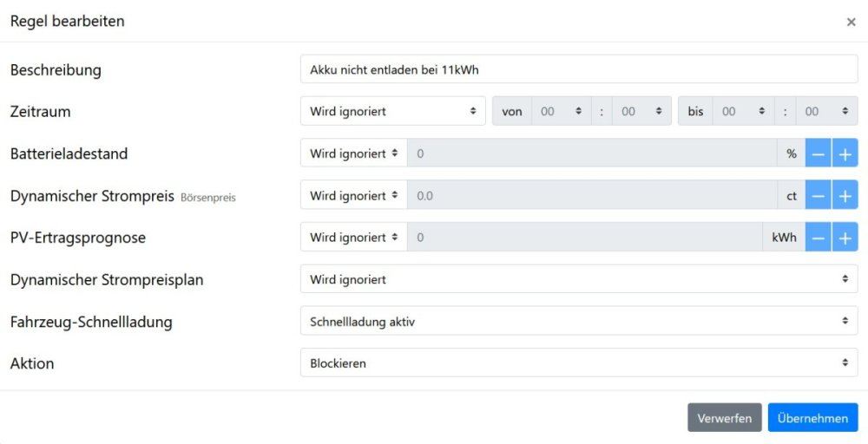
Task: Click the minus button for Batterieladestand
Action: [x=819, y=153]
